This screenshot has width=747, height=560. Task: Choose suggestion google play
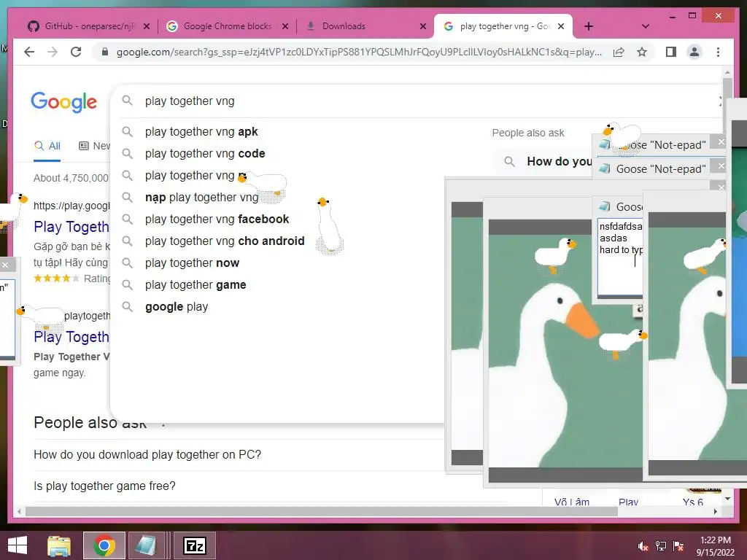(x=177, y=307)
